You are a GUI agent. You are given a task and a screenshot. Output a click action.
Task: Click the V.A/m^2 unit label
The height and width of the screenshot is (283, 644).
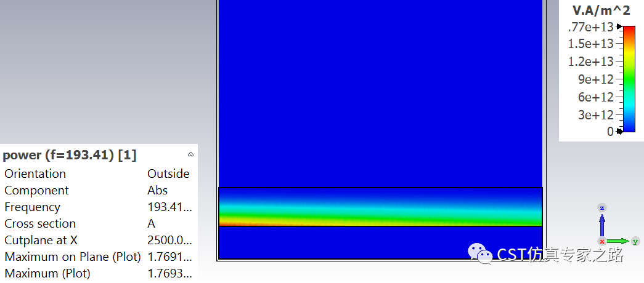tap(601, 10)
